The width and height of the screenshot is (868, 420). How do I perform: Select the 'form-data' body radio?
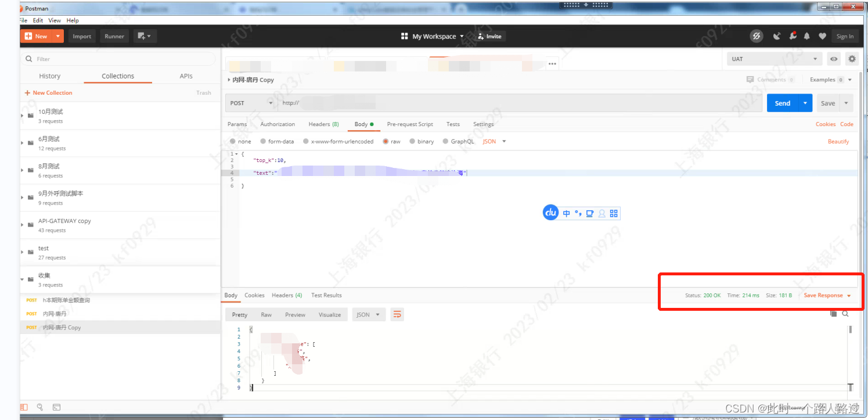[x=263, y=141]
